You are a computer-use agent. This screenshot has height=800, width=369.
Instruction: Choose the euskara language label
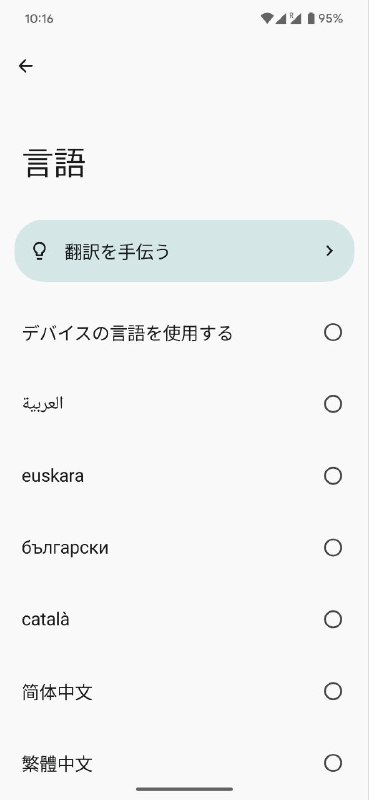point(53,476)
